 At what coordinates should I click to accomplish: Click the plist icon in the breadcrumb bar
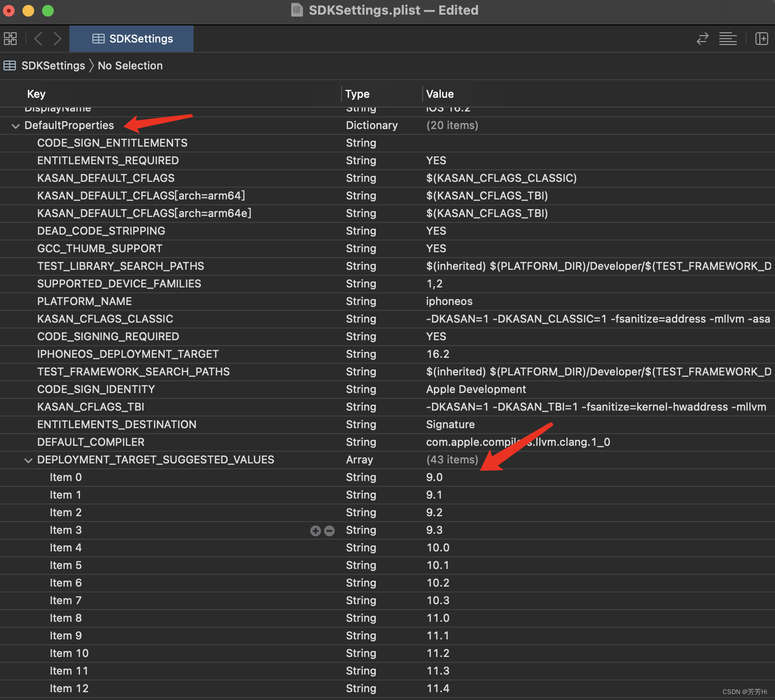10,66
